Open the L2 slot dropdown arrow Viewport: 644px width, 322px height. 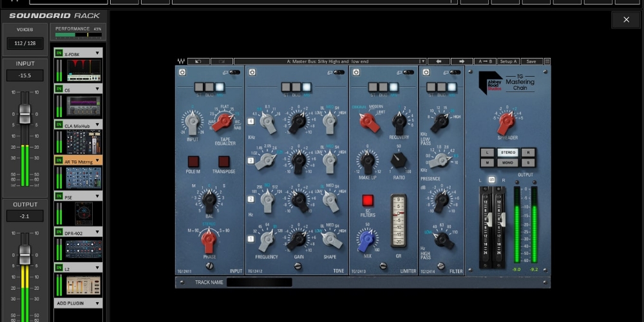point(97,268)
